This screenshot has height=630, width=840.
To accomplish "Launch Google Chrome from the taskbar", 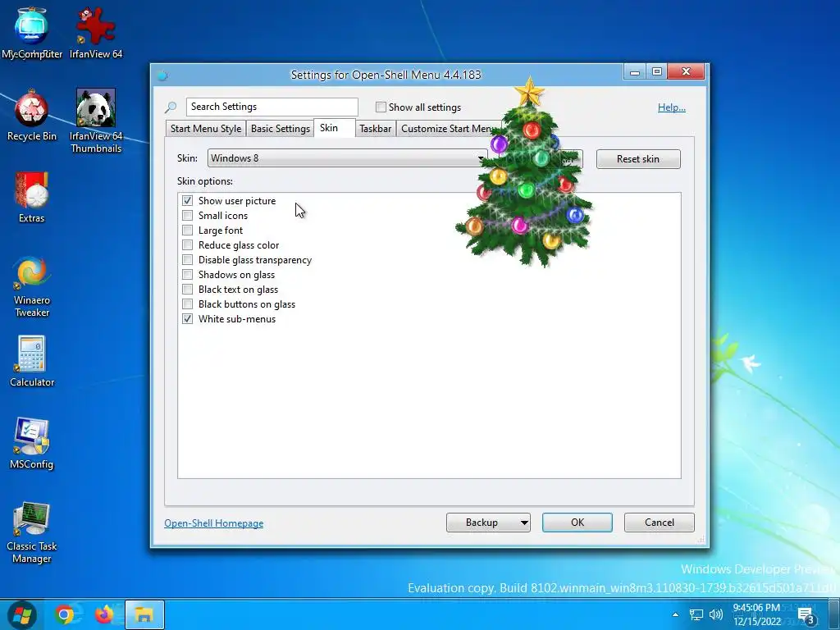I will (x=64, y=615).
